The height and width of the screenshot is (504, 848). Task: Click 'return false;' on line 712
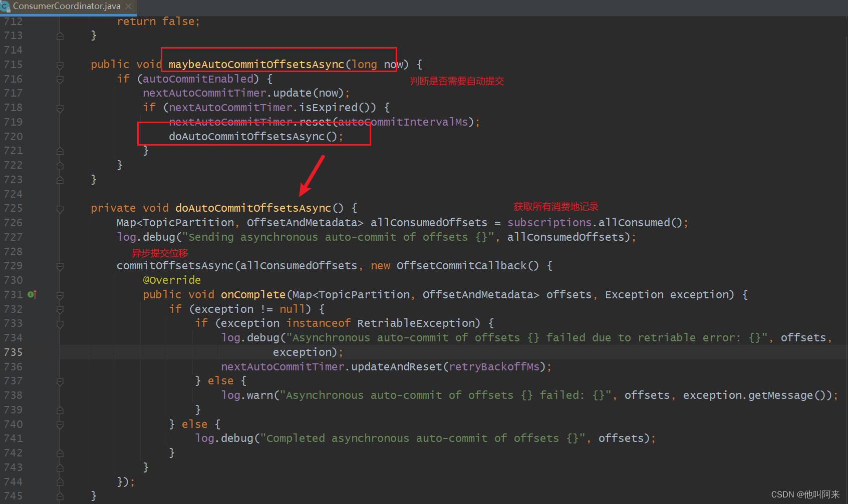158,22
